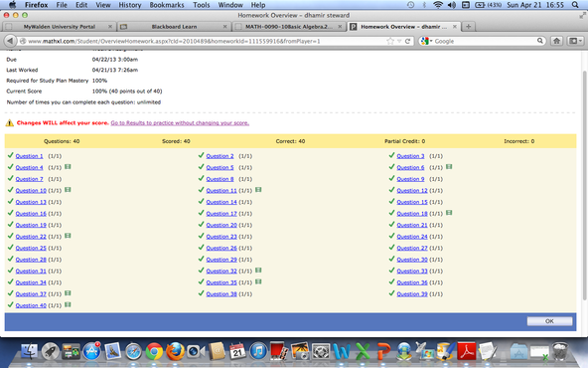Open the Question 3 link

coord(410,156)
